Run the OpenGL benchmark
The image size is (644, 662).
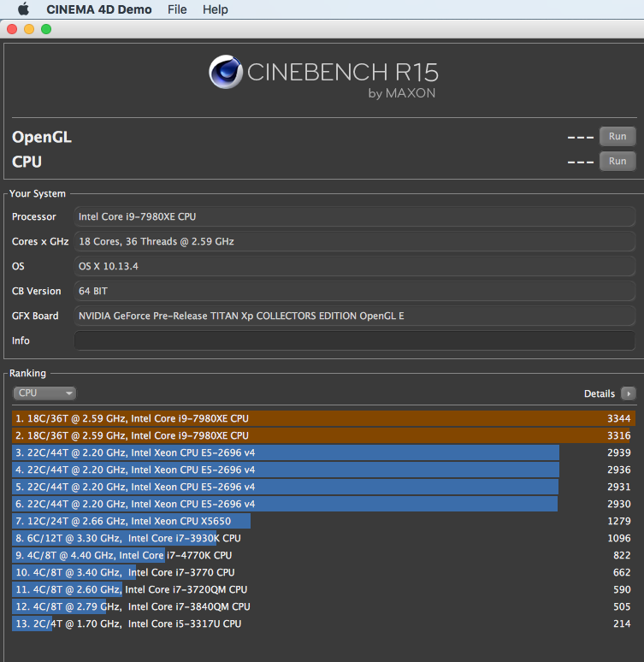[617, 136]
